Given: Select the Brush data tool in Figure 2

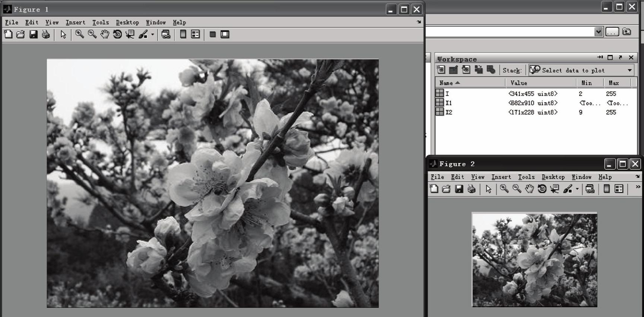Looking at the screenshot, I should pos(568,189).
